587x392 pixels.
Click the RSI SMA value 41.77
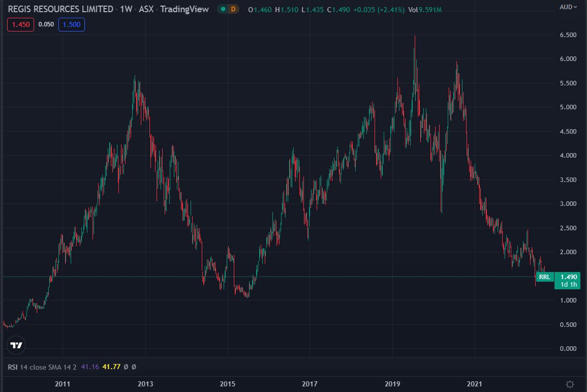111,367
